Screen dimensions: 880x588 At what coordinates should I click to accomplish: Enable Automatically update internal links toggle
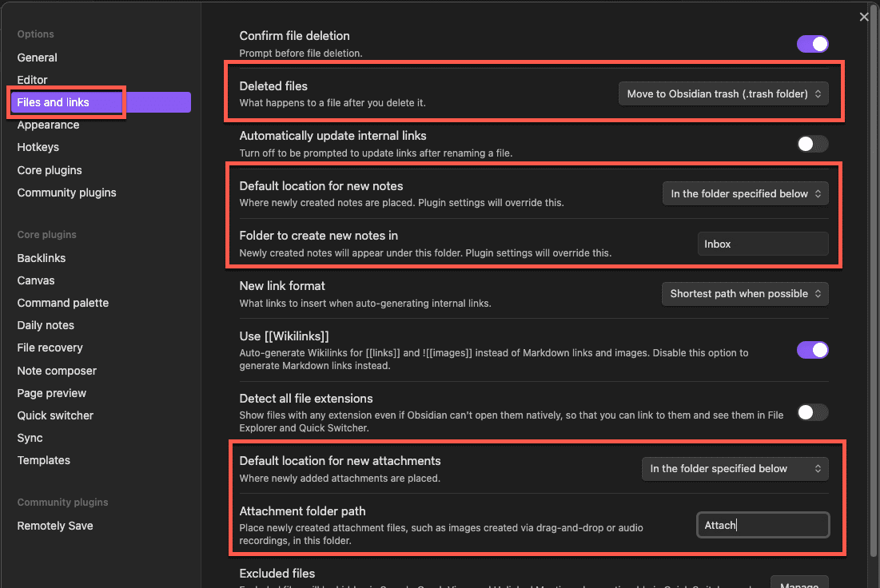coord(812,144)
